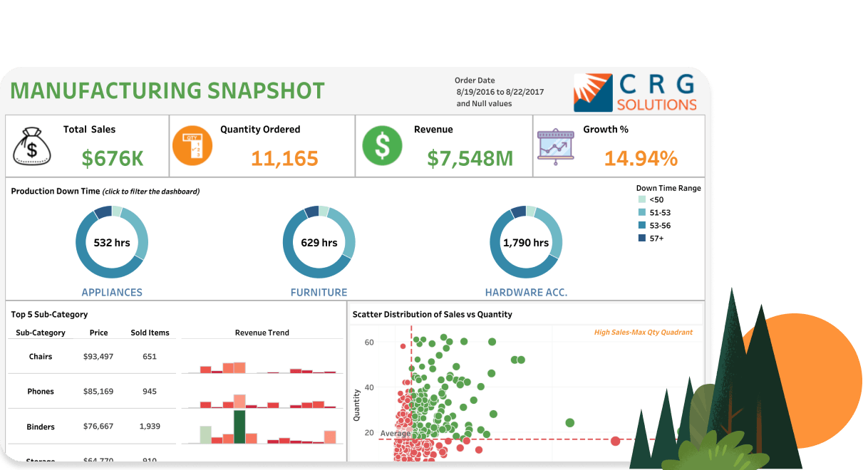This screenshot has width=868, height=470.
Task: Click the orange Quantity Ordered icon
Action: pyautogui.click(x=192, y=146)
